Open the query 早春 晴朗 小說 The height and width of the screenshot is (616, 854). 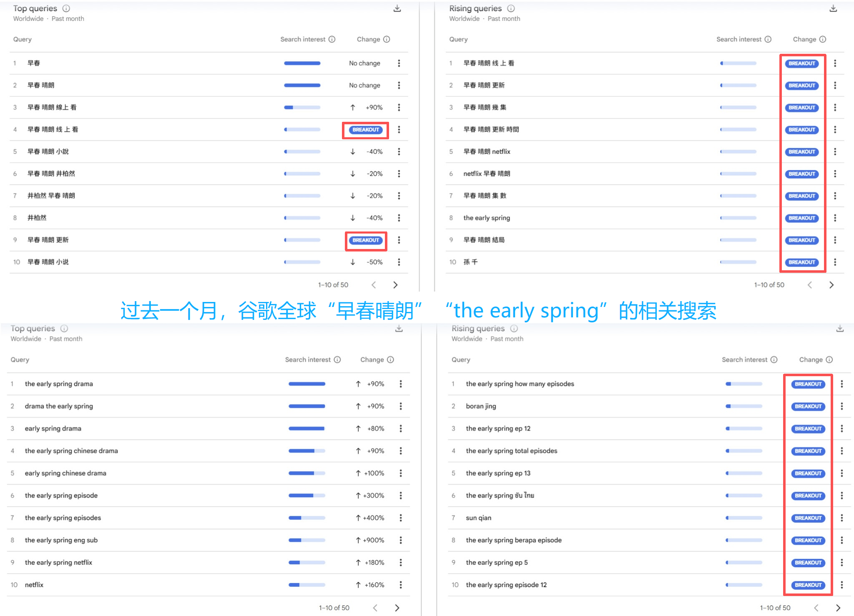click(48, 151)
